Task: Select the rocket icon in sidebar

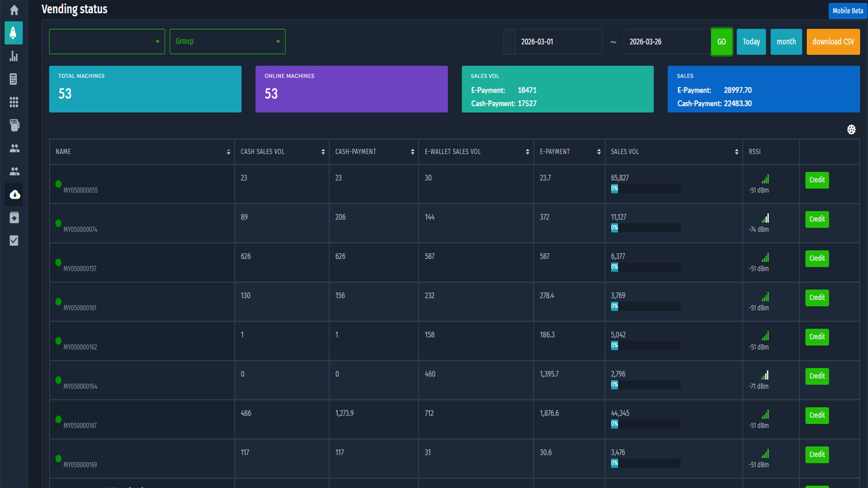Action: click(x=14, y=33)
